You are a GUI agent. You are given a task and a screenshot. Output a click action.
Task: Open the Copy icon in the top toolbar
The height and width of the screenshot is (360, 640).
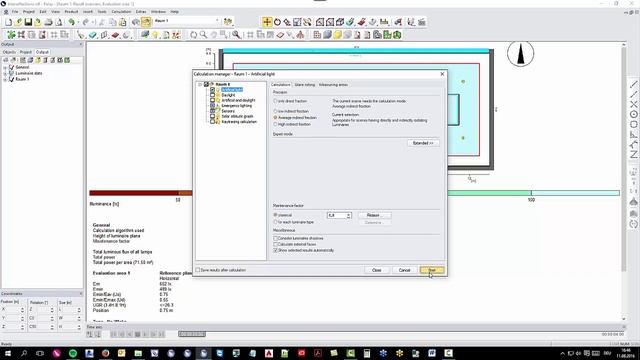tap(113, 22)
